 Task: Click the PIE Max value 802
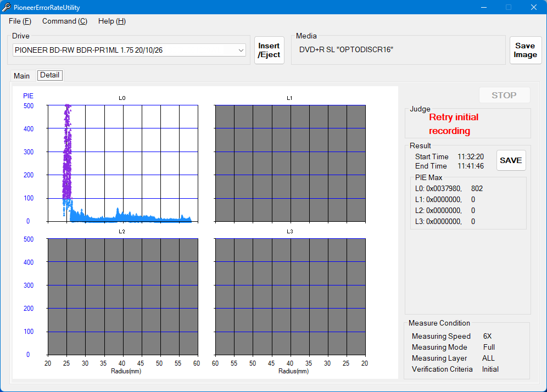(477, 189)
